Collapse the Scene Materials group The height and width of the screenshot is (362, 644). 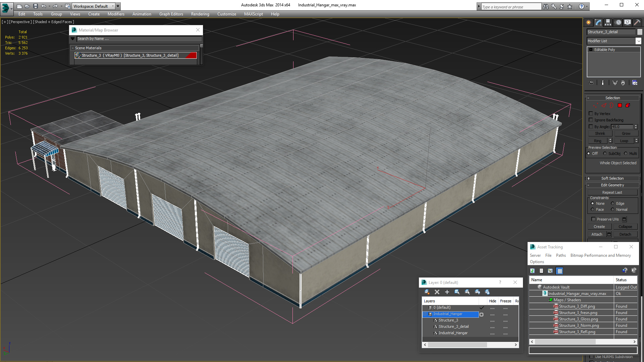coord(73,48)
